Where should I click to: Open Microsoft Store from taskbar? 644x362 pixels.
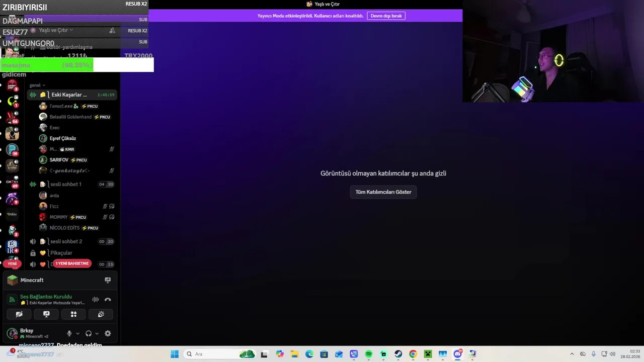(324, 354)
